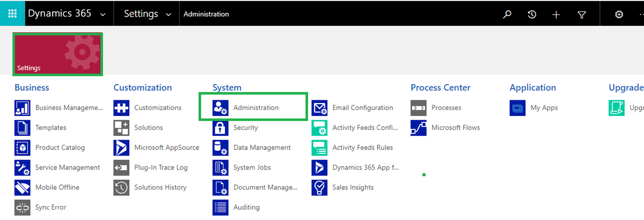Open the Microsoft AppSource link
This screenshot has height=220, width=644.
(167, 148)
